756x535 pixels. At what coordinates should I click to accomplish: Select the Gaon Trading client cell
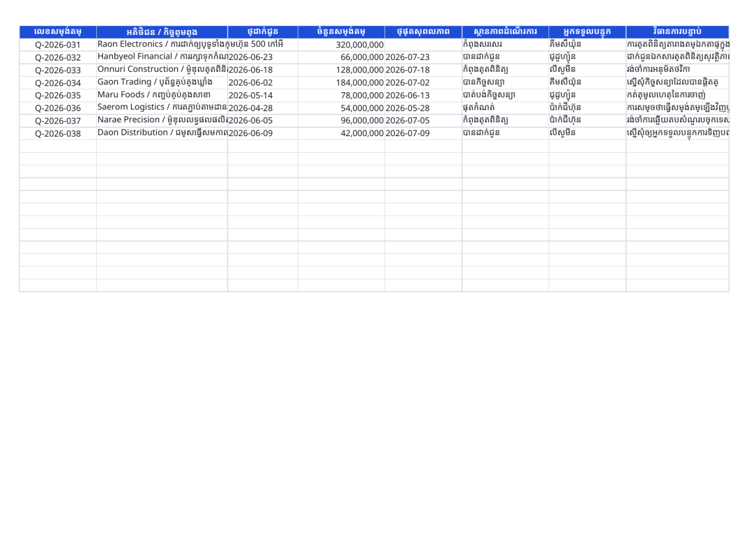click(162, 83)
